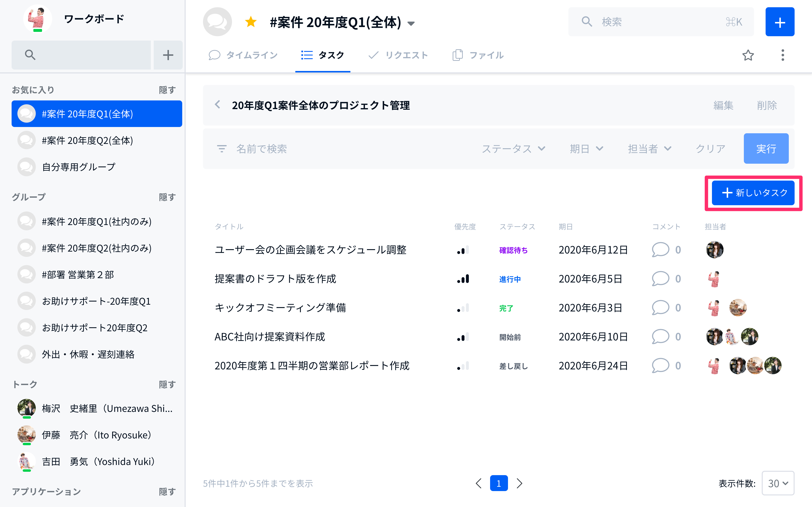Click the assignee avatar for ユーザー会の企画会議 task
Image resolution: width=812 pixels, height=507 pixels.
coord(714,249)
